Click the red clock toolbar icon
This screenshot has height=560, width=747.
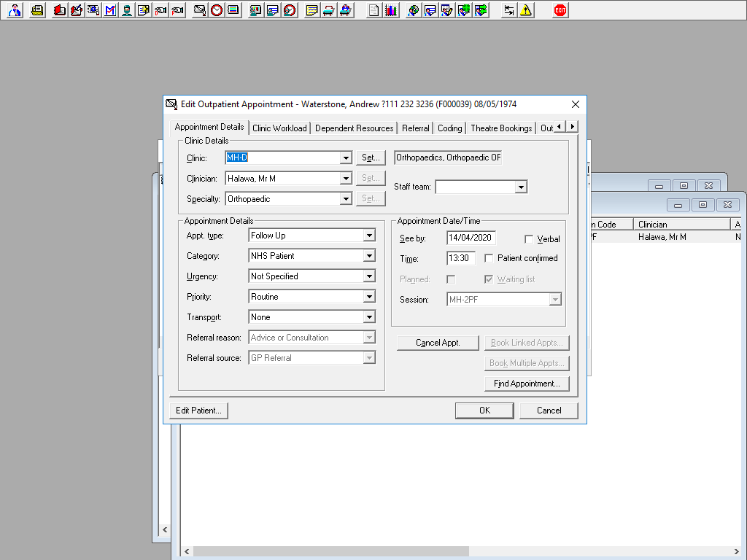point(217,10)
